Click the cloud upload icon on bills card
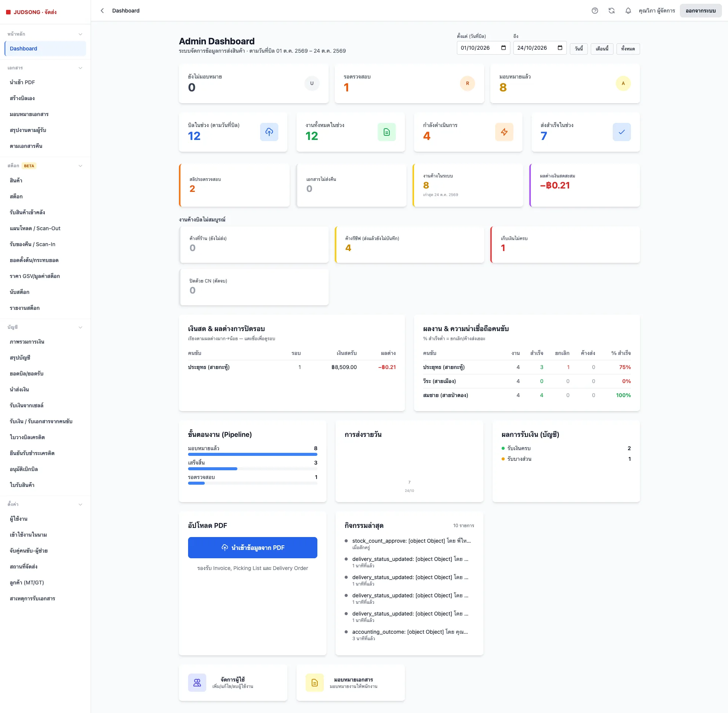728x713 pixels. tap(269, 132)
